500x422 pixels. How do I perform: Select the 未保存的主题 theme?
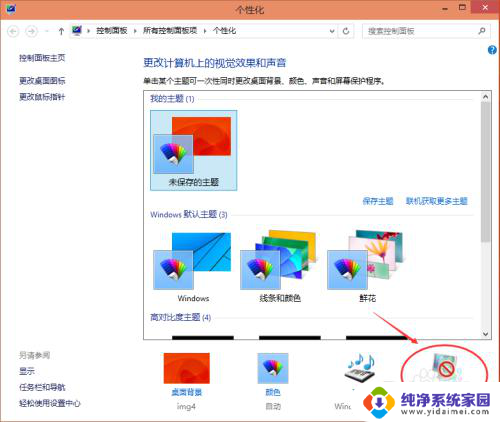click(194, 150)
